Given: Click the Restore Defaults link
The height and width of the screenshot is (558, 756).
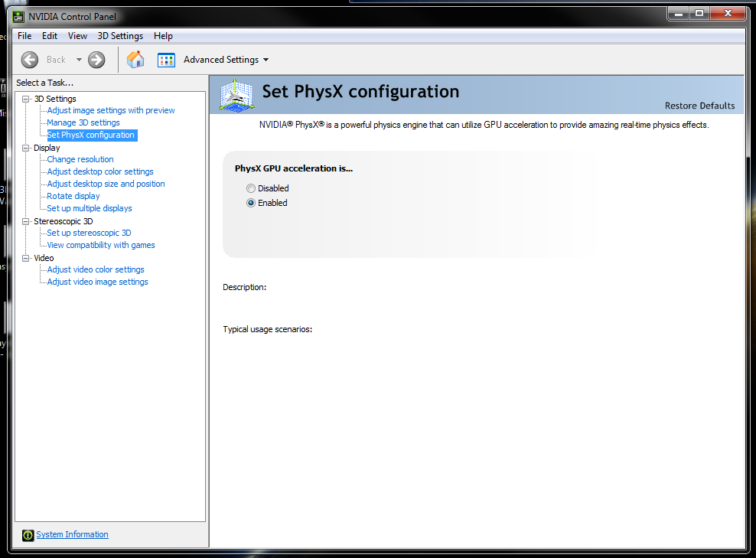Looking at the screenshot, I should (x=699, y=106).
